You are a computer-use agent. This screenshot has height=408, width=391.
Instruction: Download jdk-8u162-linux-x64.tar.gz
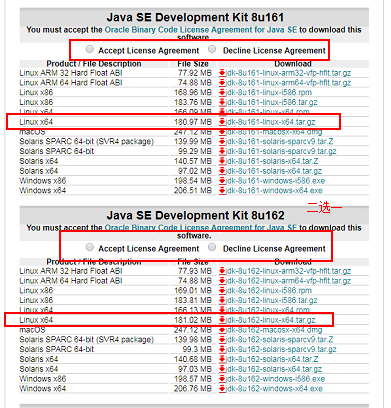tap(271, 320)
